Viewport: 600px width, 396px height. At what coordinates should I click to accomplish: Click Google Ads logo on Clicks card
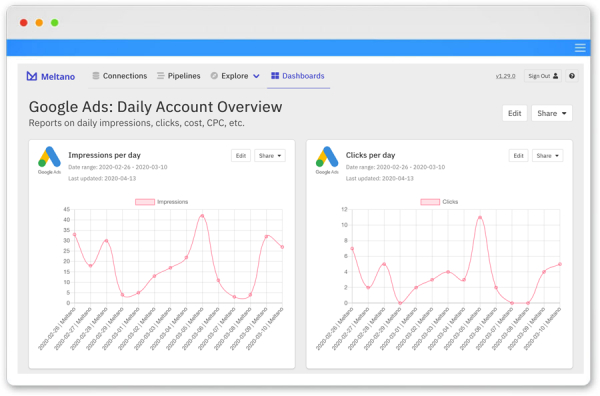327,160
